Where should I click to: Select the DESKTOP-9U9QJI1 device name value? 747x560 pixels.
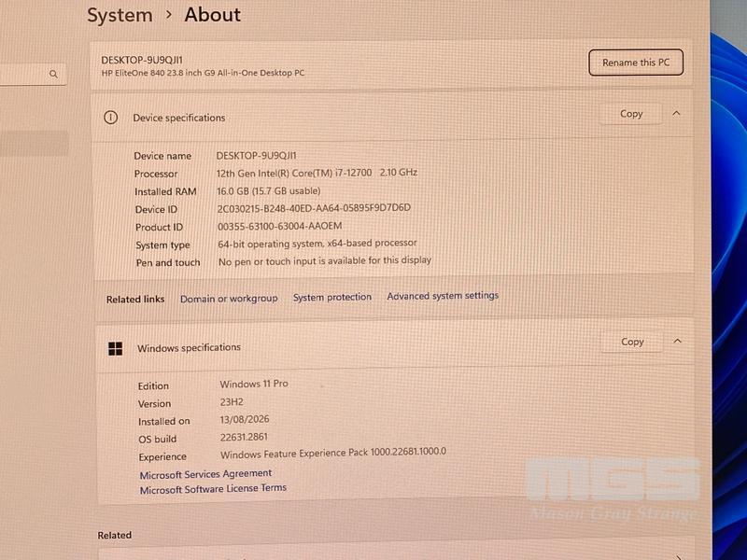tap(256, 155)
